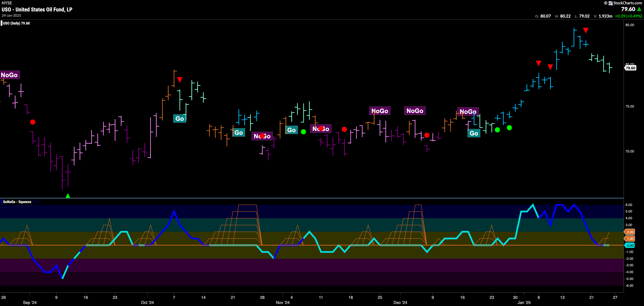Image resolution: width=644 pixels, height=306 pixels.
Task: Click the NoGo label near December 17
Action: (x=468, y=112)
